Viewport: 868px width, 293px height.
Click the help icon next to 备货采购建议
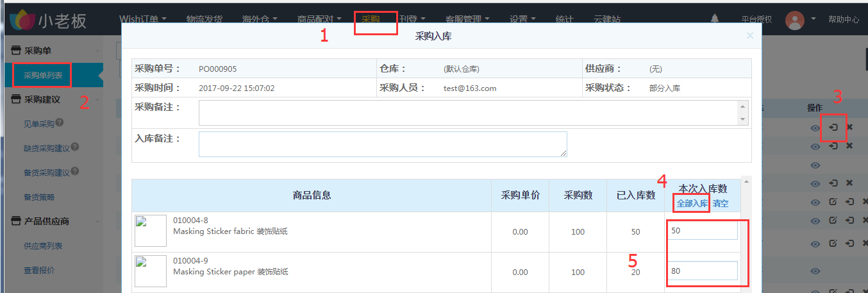pyautogui.click(x=75, y=171)
